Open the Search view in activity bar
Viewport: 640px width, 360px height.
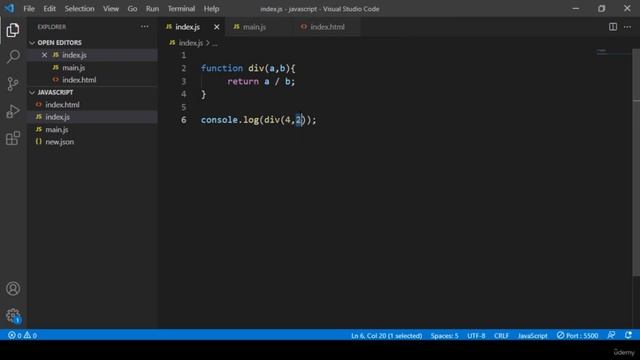(x=13, y=56)
